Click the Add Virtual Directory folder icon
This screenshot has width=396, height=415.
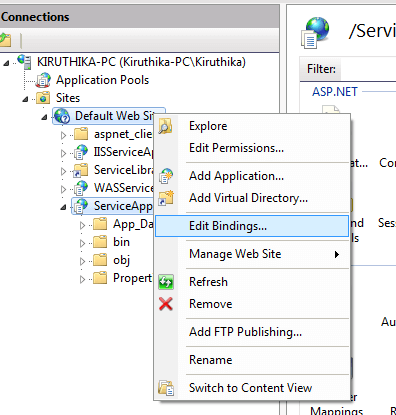tap(166, 198)
